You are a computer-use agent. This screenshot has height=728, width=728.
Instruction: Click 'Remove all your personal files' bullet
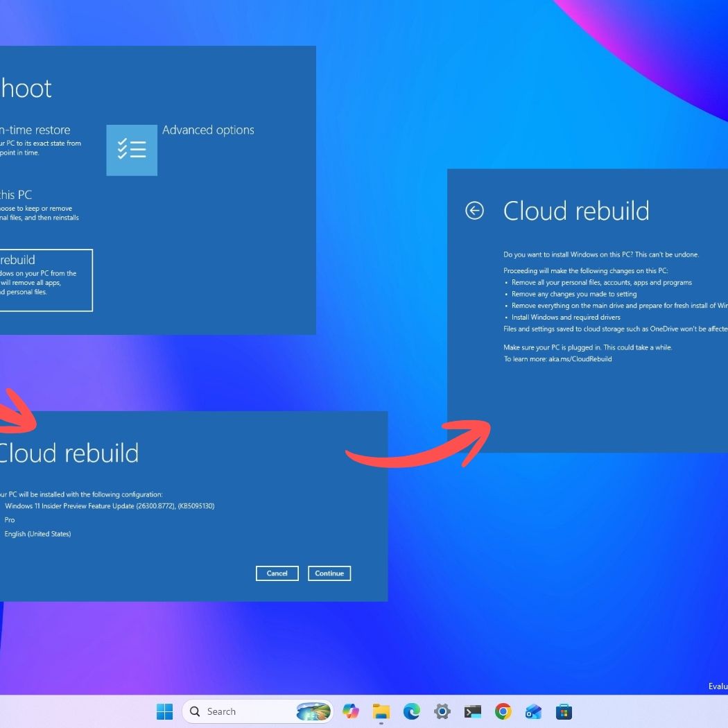[x=601, y=282]
